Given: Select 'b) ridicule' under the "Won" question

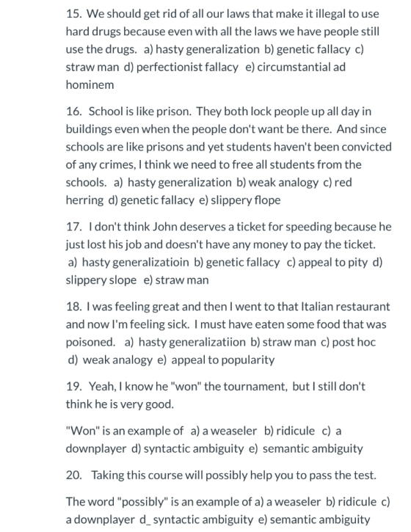Looking at the screenshot, I should coord(289,431).
